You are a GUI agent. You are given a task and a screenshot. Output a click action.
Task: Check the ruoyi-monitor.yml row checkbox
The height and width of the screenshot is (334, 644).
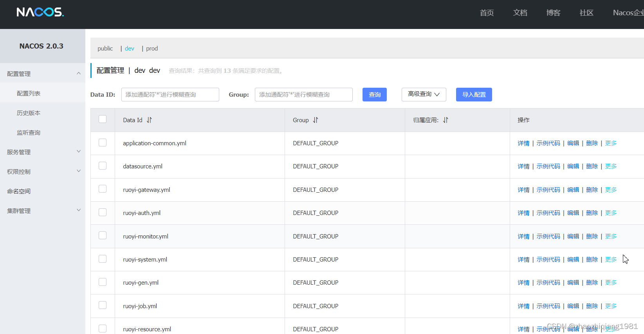click(103, 235)
